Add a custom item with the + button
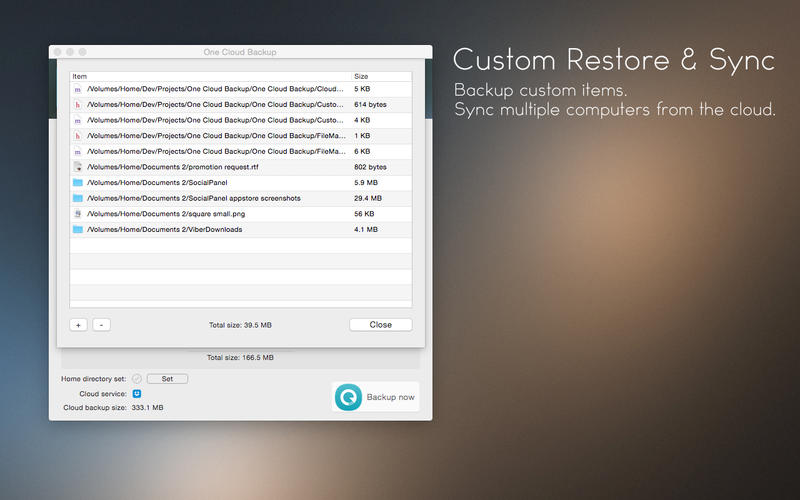Screen dimensions: 800x500 [x=79, y=325]
